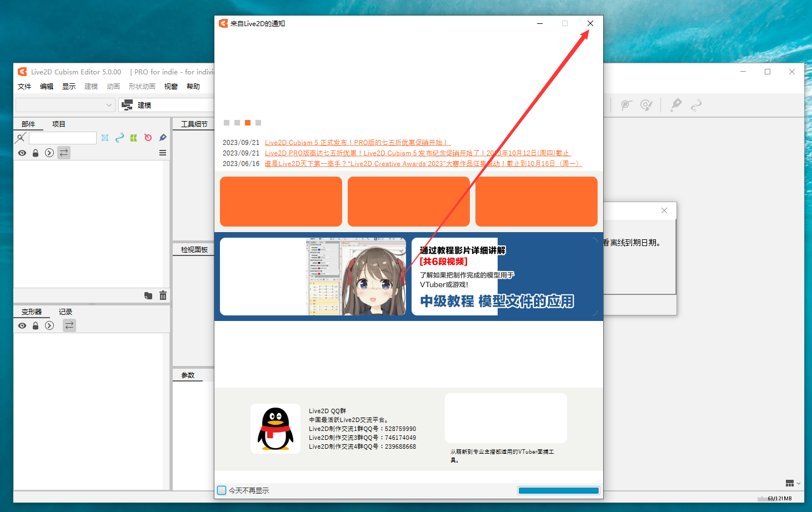812x512 pixels.
Task: Click the QQ penguin image
Action: click(x=275, y=429)
